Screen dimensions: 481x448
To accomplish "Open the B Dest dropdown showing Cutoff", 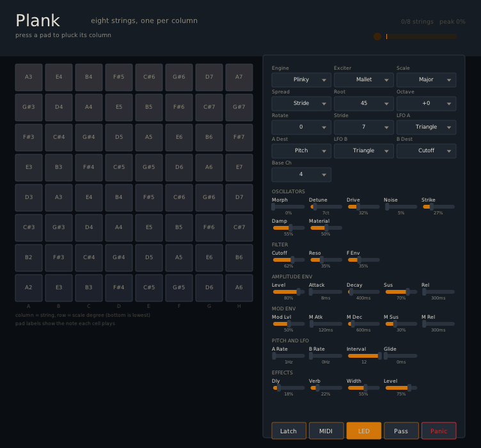I will point(426,150).
